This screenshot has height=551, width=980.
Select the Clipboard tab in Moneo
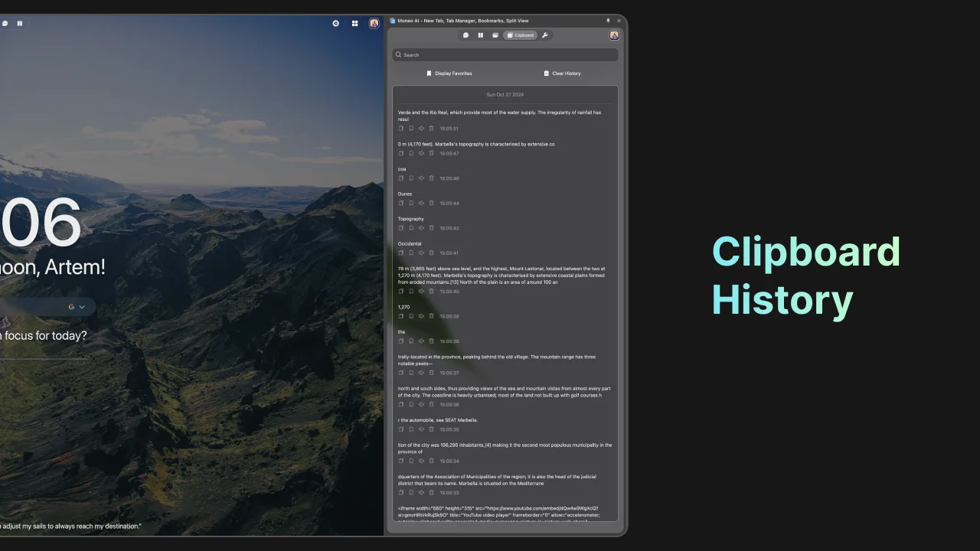[x=521, y=35]
